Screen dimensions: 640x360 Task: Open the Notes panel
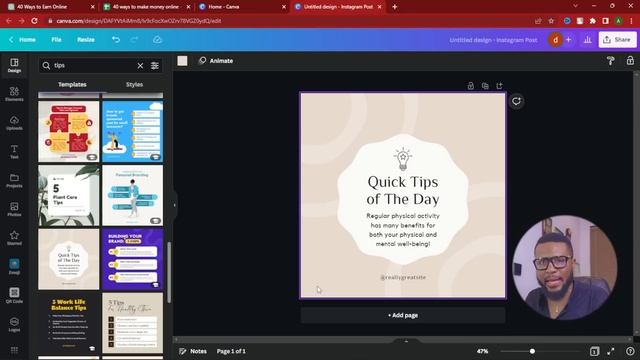193,351
